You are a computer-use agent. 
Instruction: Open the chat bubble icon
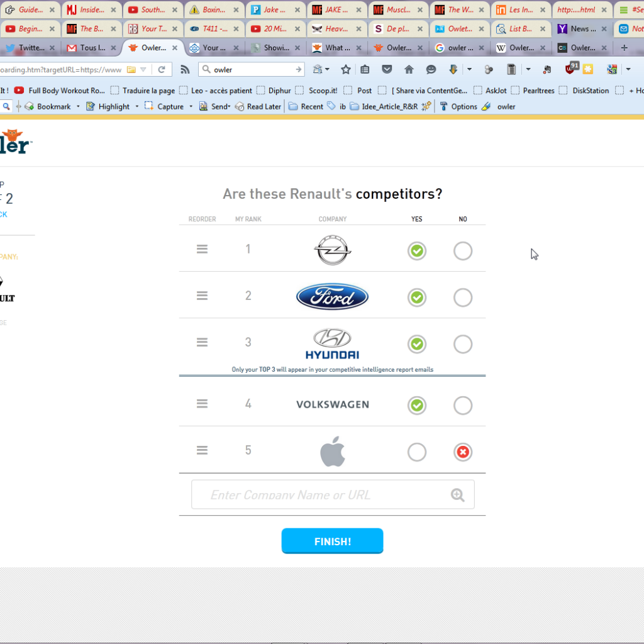[x=431, y=69]
